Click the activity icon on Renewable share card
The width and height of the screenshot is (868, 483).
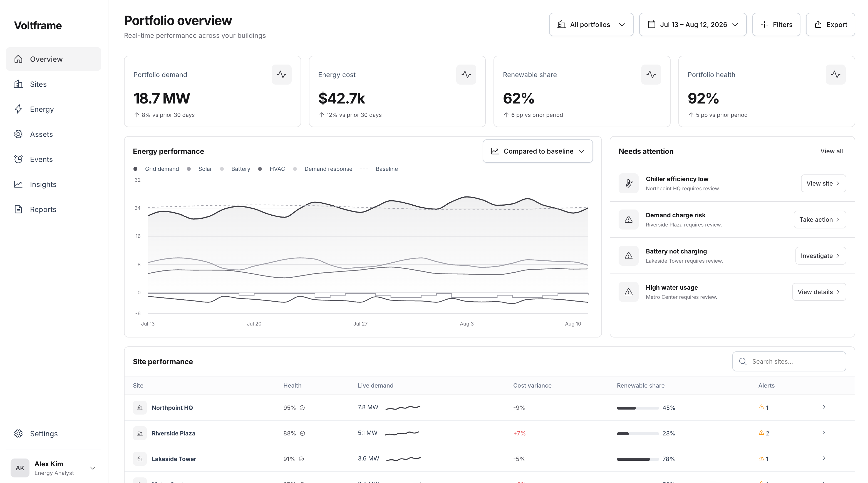tap(651, 75)
